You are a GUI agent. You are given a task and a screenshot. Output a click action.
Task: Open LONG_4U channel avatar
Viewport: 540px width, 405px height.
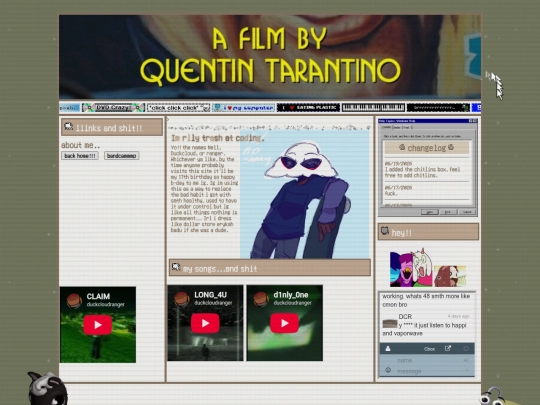181,299
